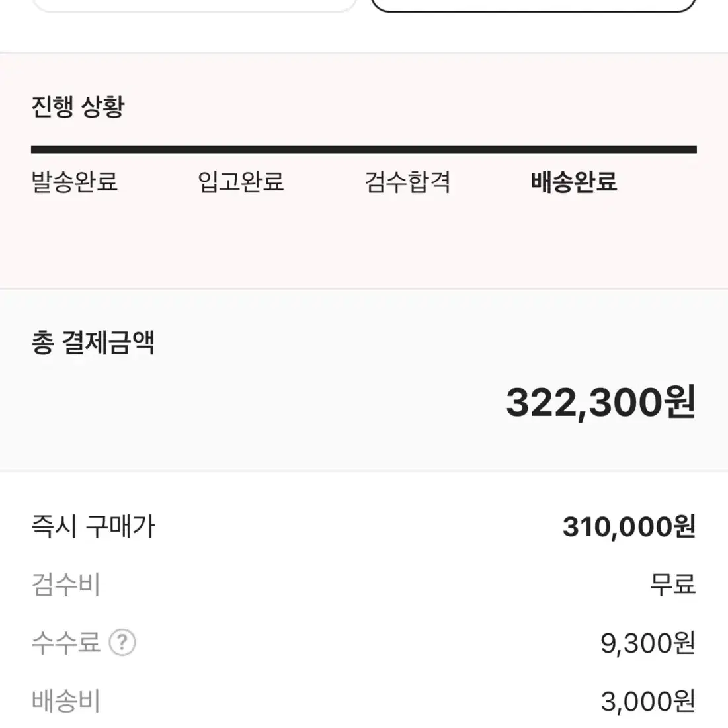Tap the top-right black-outlined rounded button
The image size is (728, 728).
click(x=534, y=5)
